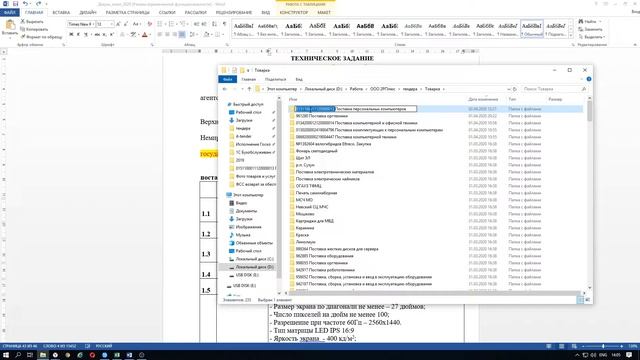Toggle subscript formatting in Word
640x360 pixels.
pyautogui.click(x=104, y=35)
